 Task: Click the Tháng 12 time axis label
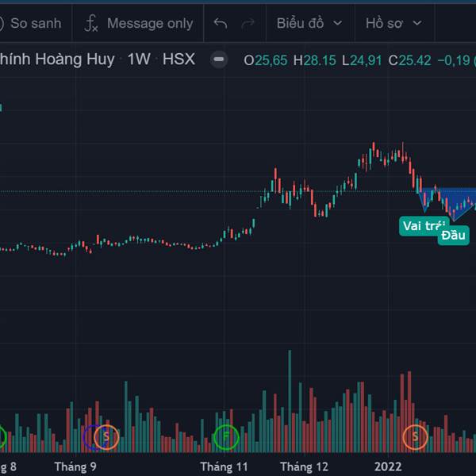[x=304, y=466]
